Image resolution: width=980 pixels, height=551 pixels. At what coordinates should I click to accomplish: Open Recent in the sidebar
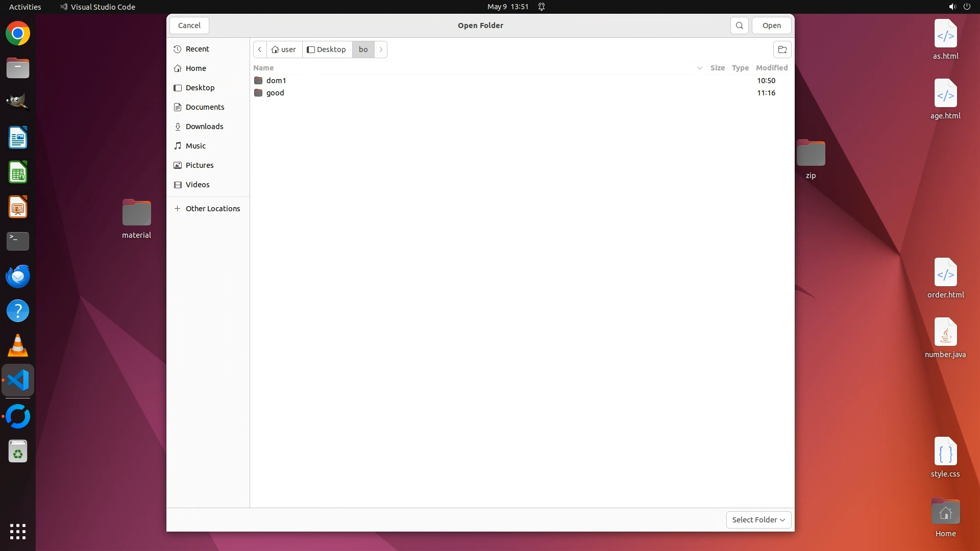197,49
